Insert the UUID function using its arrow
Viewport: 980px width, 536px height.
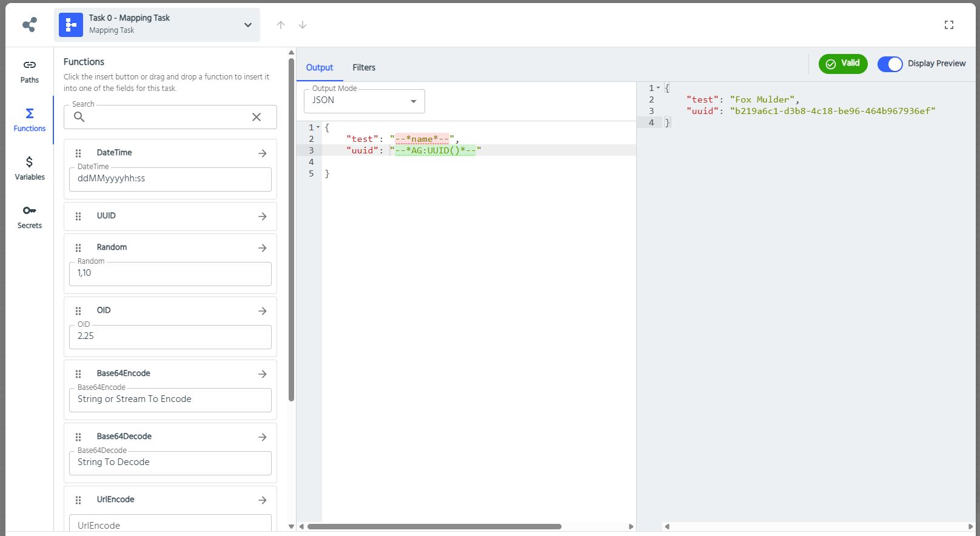pyautogui.click(x=262, y=216)
